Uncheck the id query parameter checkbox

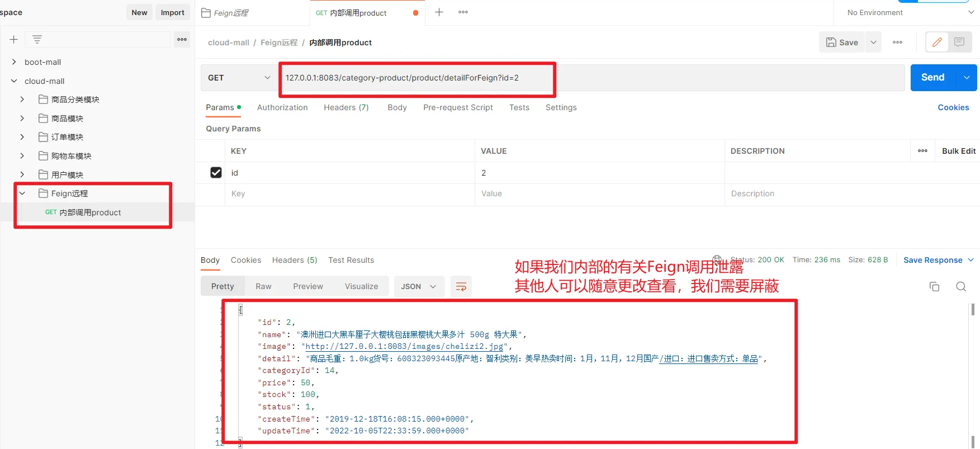point(216,173)
